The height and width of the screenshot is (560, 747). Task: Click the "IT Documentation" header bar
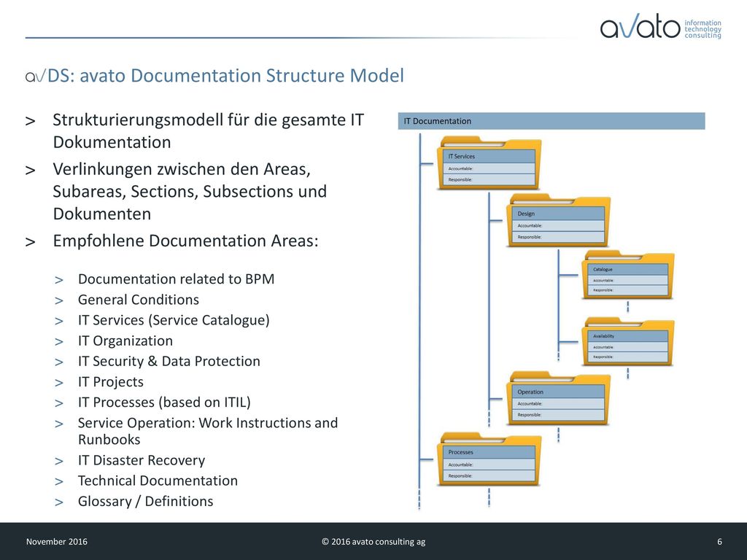[551, 121]
